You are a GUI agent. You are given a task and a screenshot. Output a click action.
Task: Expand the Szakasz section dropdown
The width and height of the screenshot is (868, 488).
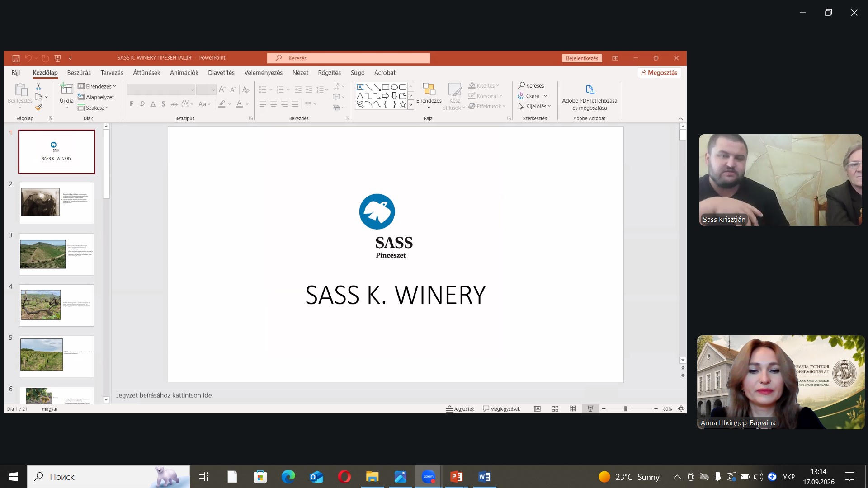coord(93,108)
